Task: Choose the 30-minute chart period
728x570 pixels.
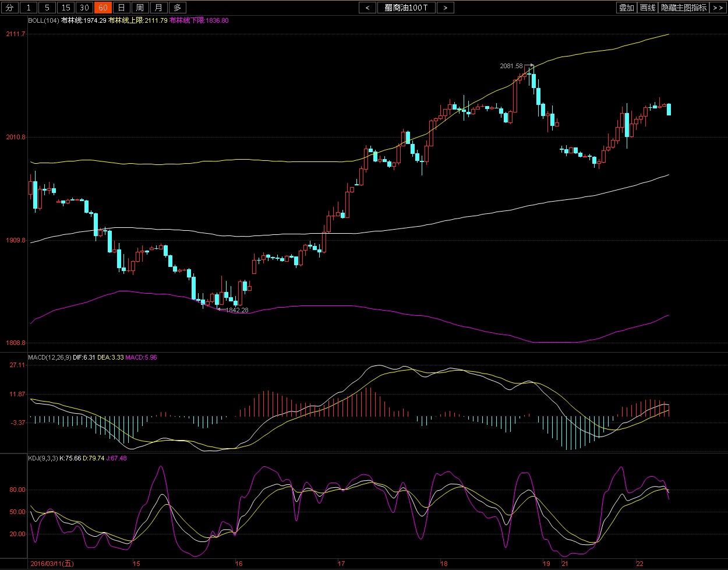Action: 84,8
